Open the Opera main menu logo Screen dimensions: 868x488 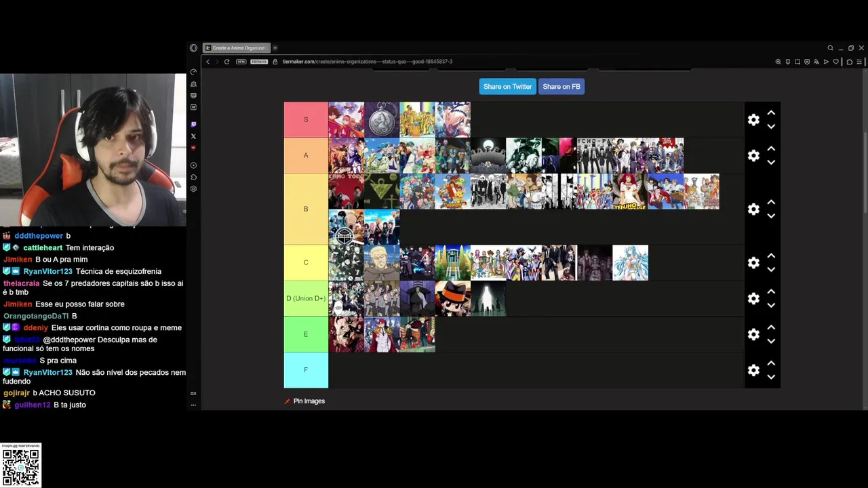tap(193, 48)
